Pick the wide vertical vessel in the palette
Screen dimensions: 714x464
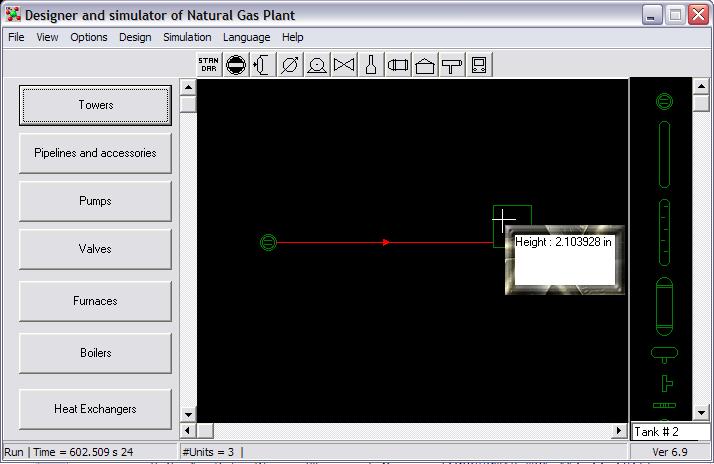point(664,306)
